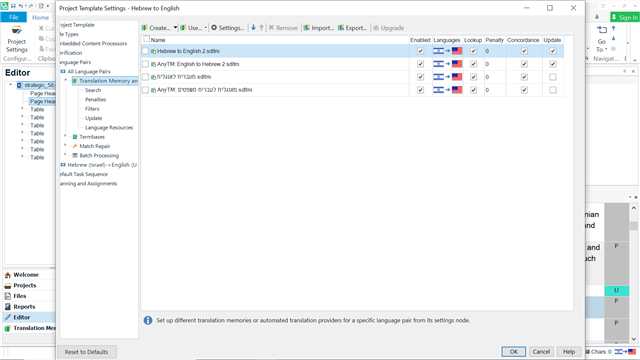Click the Concordance column header

coord(523,40)
